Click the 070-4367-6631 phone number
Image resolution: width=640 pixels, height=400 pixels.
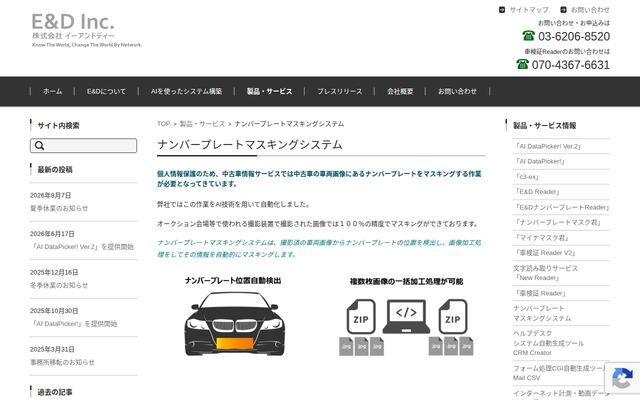(571, 64)
